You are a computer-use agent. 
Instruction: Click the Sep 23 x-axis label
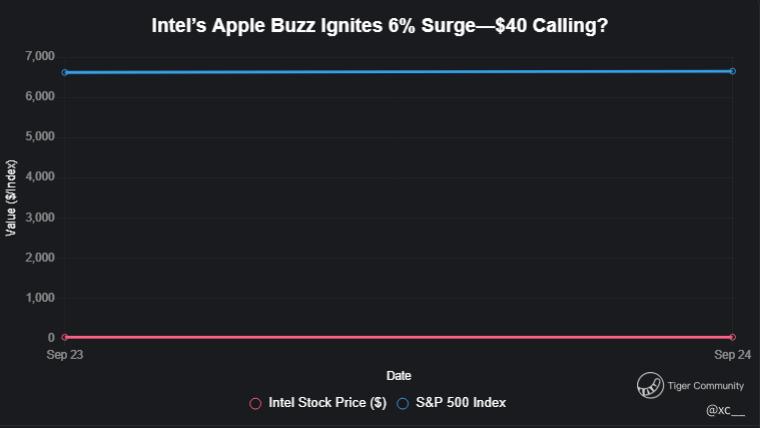pyautogui.click(x=65, y=355)
